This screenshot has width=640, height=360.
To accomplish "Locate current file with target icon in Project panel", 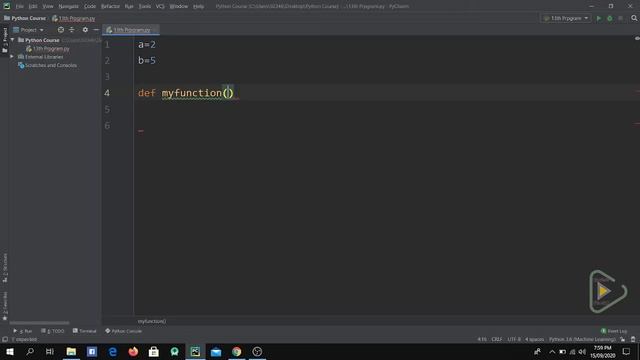I will click(x=61, y=30).
